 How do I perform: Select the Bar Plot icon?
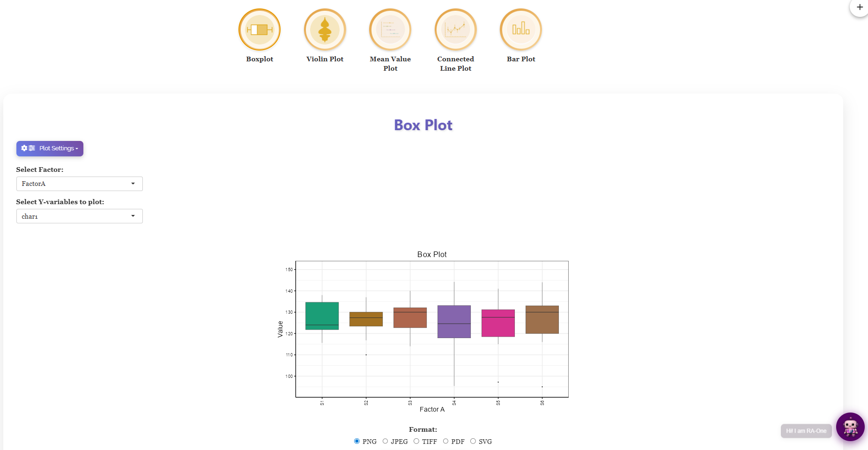[521, 30]
